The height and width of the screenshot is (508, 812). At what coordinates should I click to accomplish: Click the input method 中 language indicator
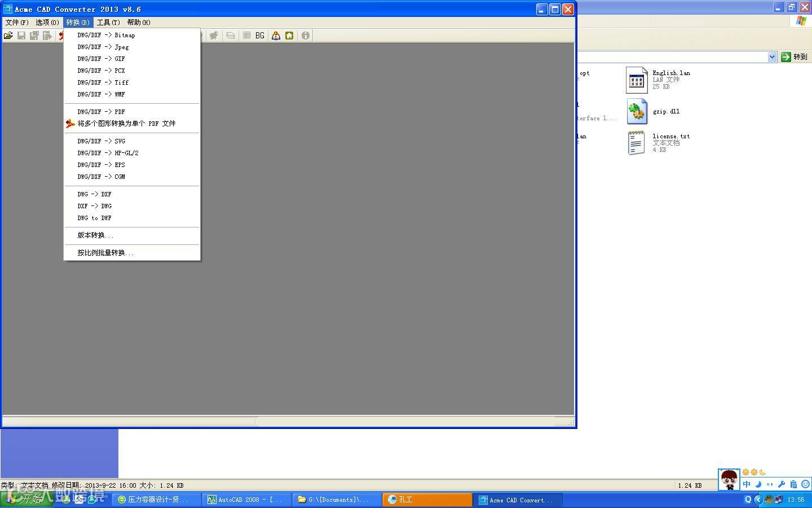pyautogui.click(x=747, y=484)
